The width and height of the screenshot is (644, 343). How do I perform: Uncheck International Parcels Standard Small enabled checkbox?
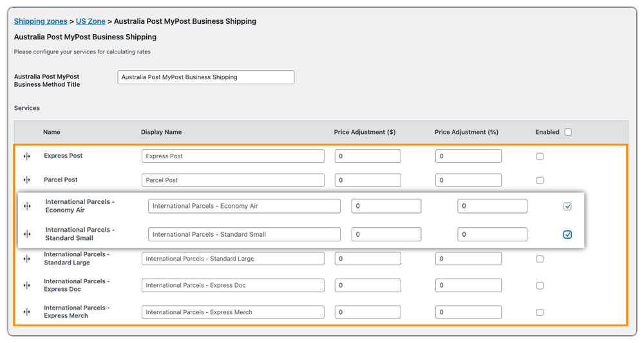pos(567,235)
